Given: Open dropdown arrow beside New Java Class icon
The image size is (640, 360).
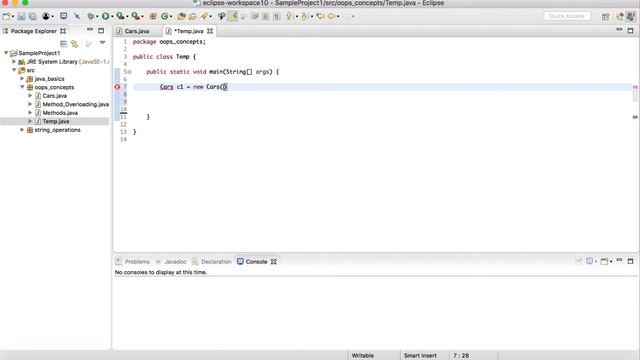Looking at the screenshot, I should pyautogui.click(x=171, y=17).
